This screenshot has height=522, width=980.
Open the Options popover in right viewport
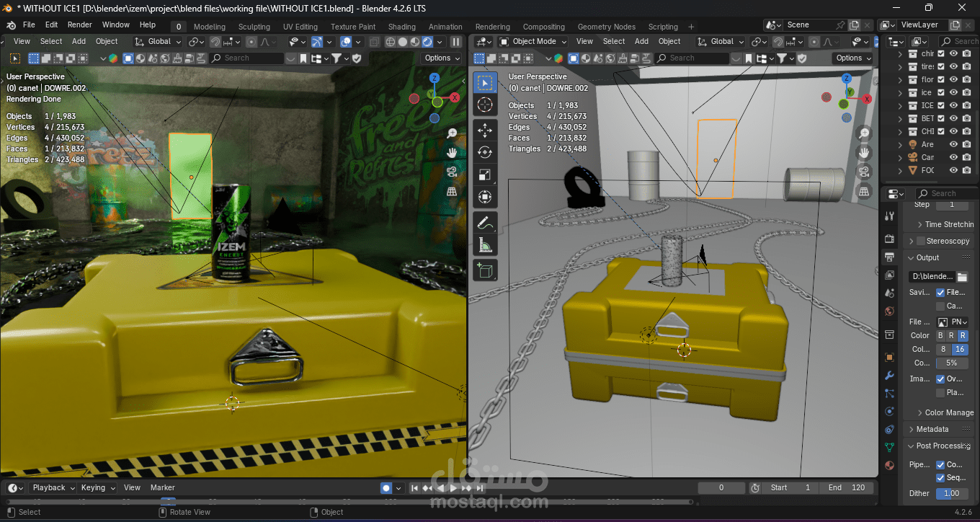coord(853,58)
